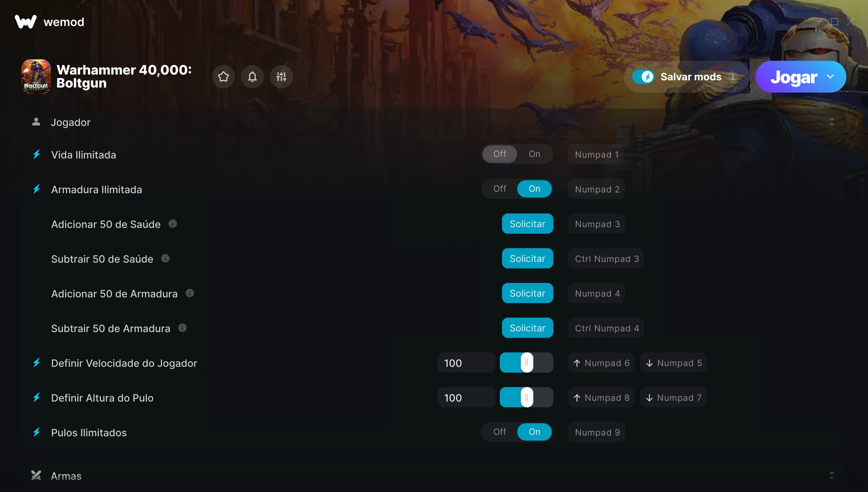The image size is (868, 492).
Task: Collapse the Jogador section
Action: click(832, 122)
